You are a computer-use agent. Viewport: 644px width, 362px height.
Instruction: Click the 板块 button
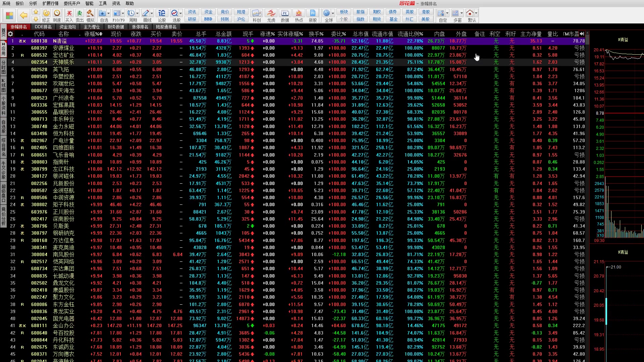point(344,12)
